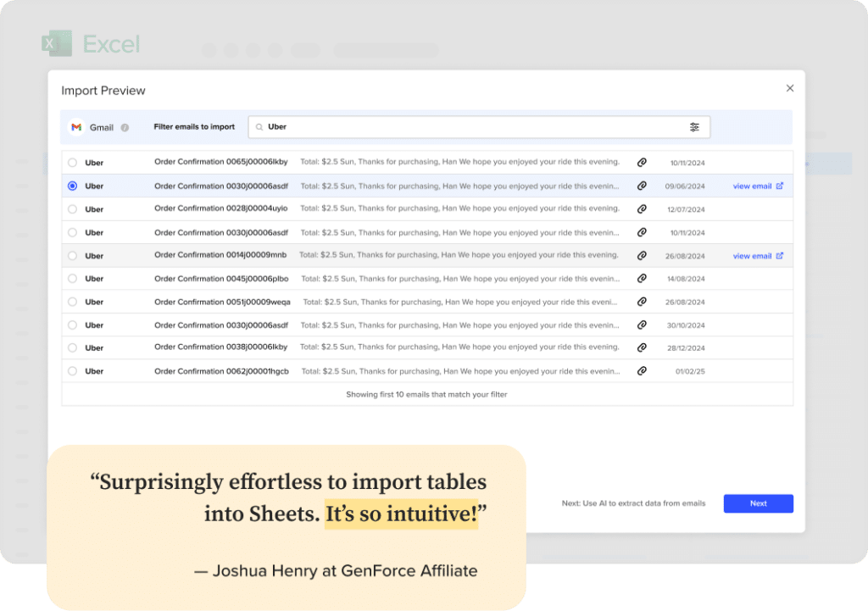Click attachment link icon for 0065j00006lkby email
Image resolution: width=868 pixels, height=611 pixels.
(x=642, y=163)
